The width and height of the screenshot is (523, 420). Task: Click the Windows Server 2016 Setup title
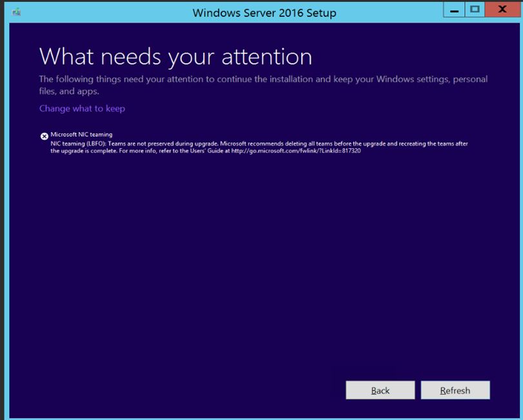(264, 13)
